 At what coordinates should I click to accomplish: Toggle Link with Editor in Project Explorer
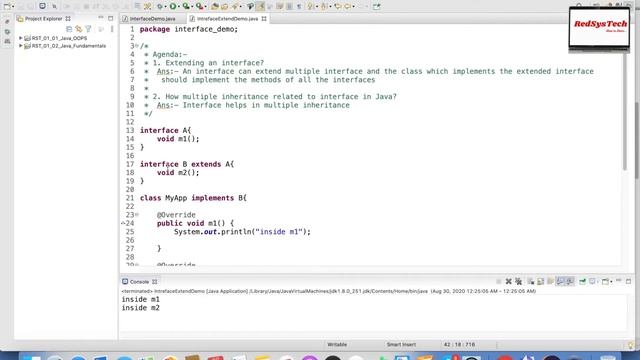(78, 29)
